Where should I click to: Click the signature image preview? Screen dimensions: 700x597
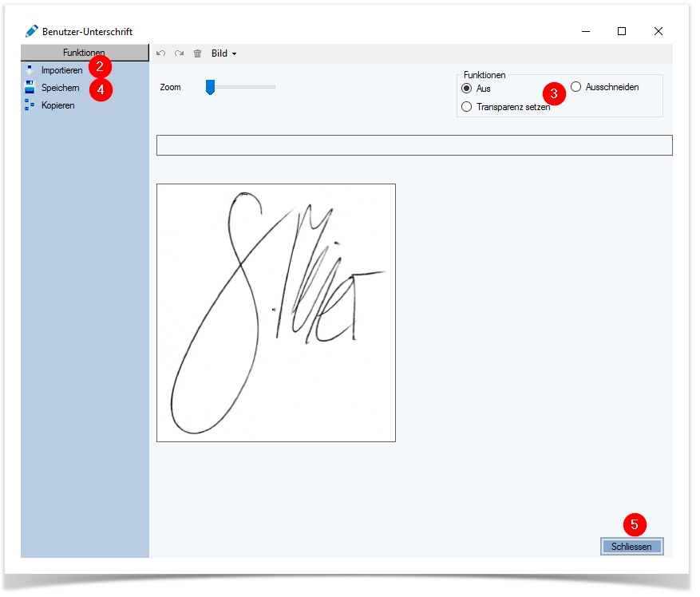276,313
